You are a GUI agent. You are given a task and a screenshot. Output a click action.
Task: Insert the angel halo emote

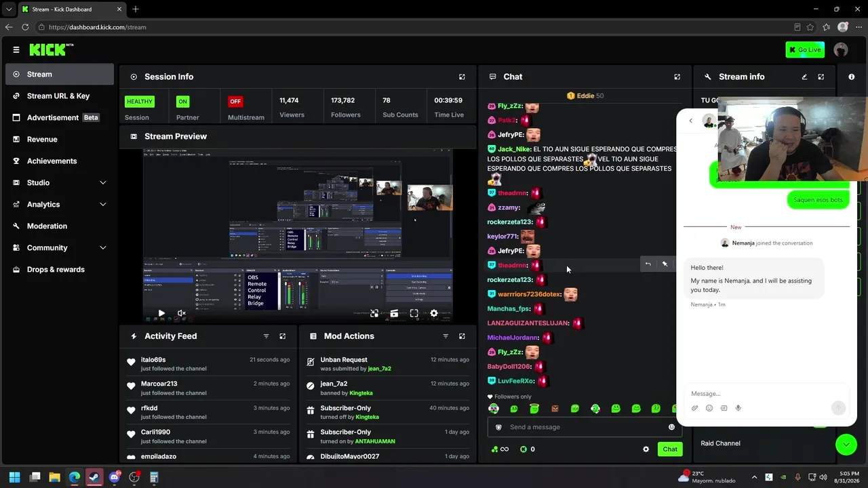click(x=534, y=409)
